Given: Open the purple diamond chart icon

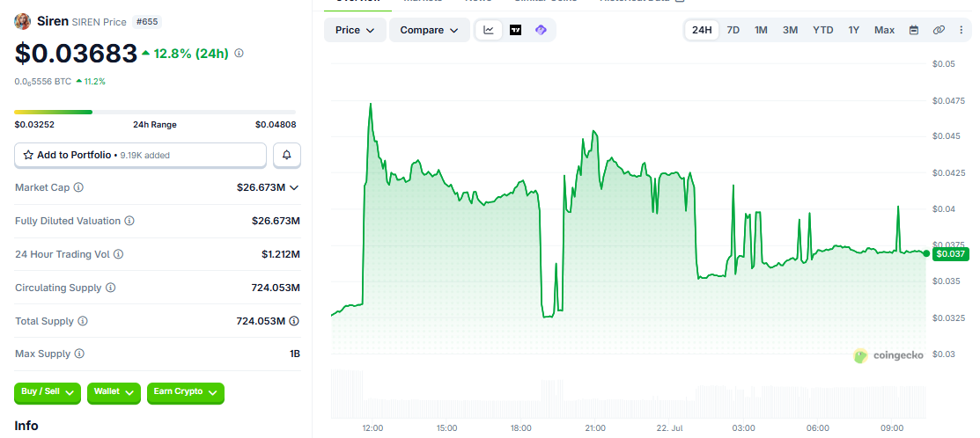Looking at the screenshot, I should click(542, 30).
